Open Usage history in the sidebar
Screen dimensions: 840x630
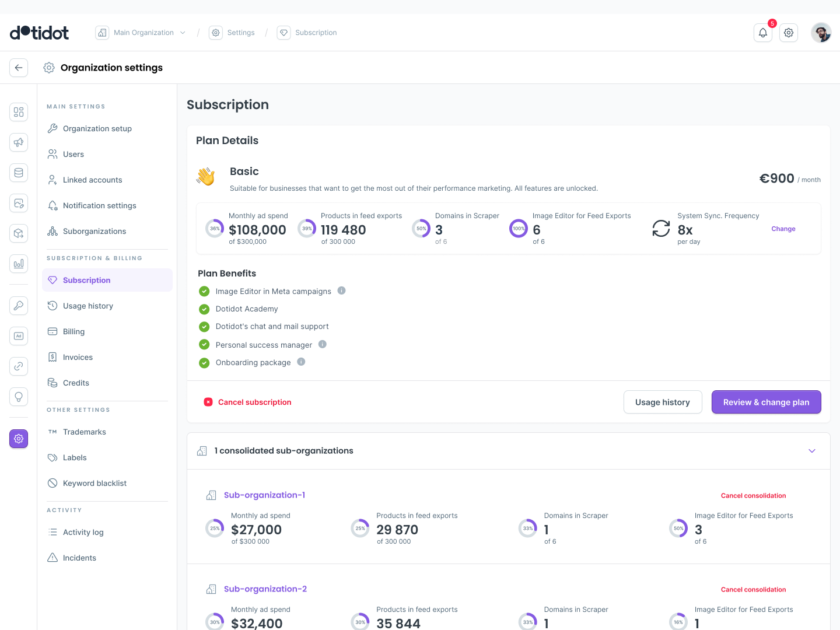[88, 306]
